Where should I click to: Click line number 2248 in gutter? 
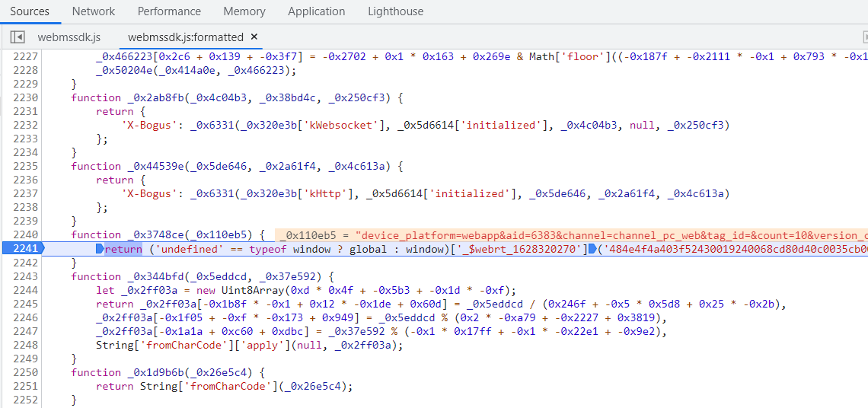[24, 344]
